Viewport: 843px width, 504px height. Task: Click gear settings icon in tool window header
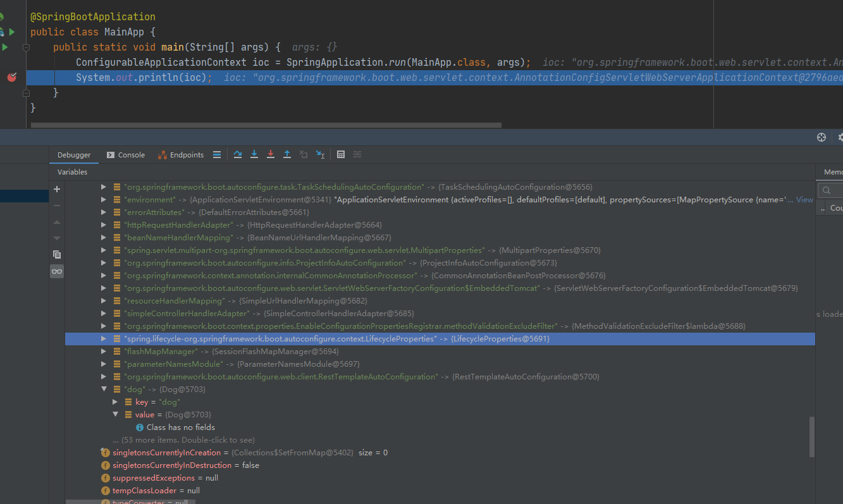tap(840, 137)
